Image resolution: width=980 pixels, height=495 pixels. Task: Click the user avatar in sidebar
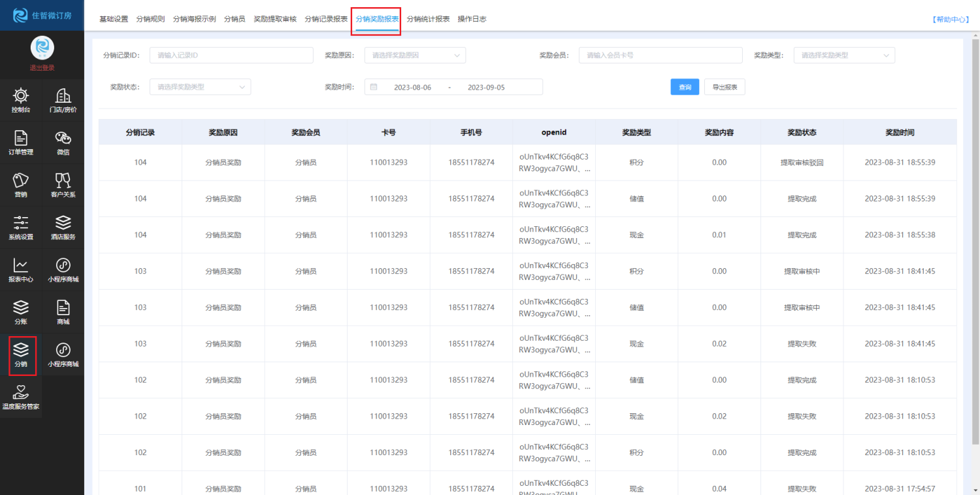(42, 47)
